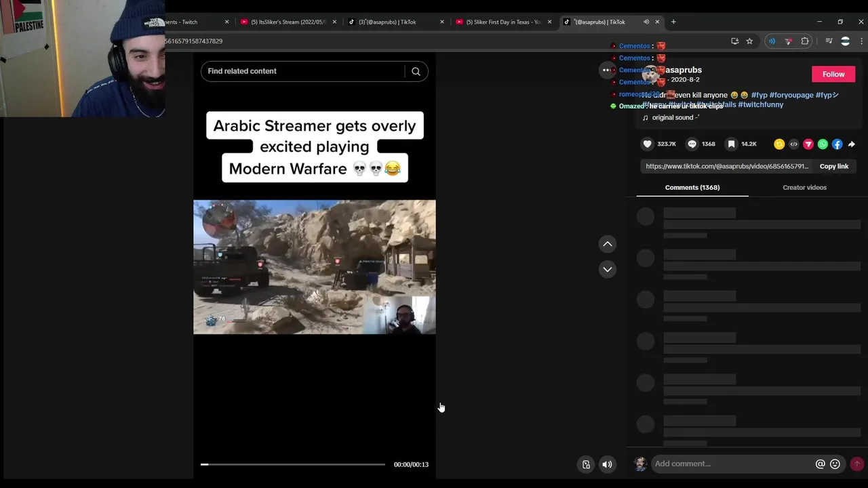Repost video with yellow repost icon
Viewport: 868px width, 488px height.
pos(779,144)
